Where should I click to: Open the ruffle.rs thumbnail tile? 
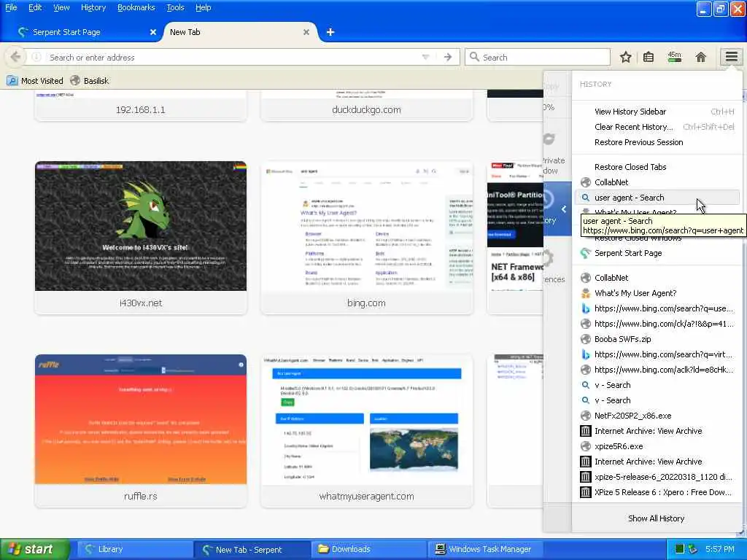coord(141,430)
